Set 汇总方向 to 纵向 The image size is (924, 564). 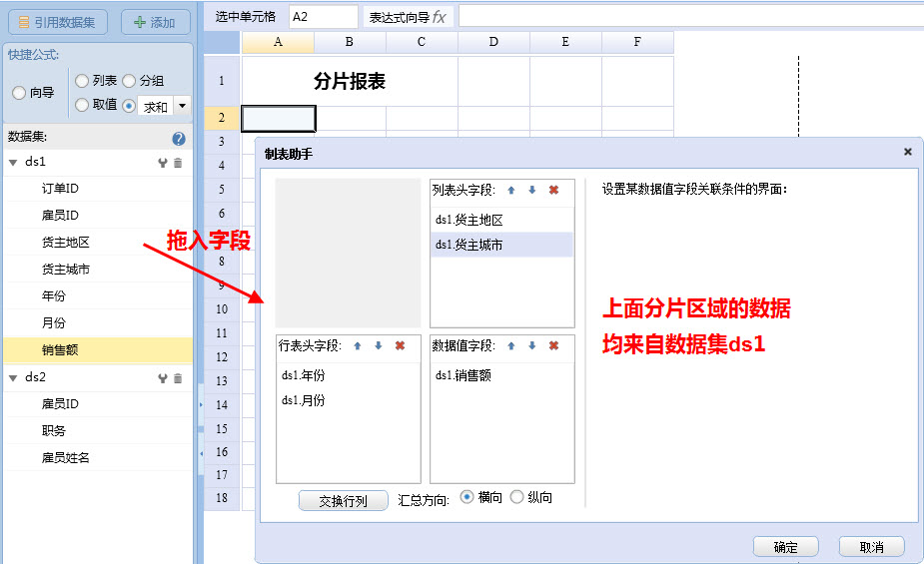pos(516,497)
